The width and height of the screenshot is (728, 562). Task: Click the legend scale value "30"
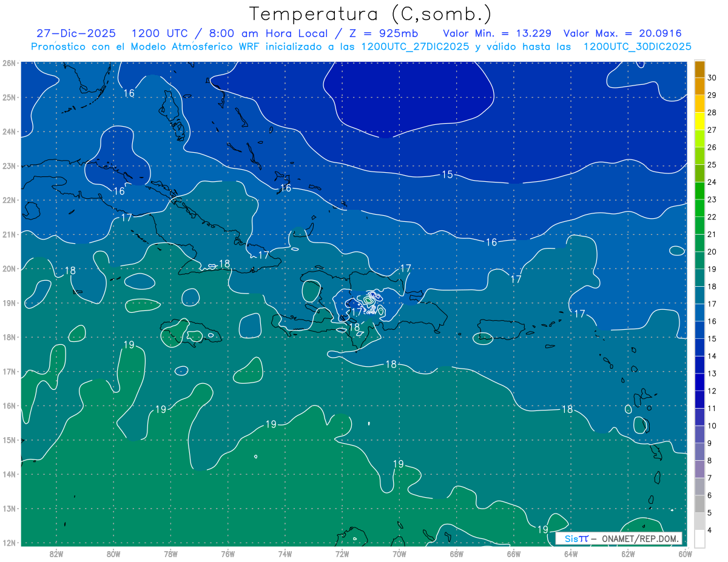[712, 78]
